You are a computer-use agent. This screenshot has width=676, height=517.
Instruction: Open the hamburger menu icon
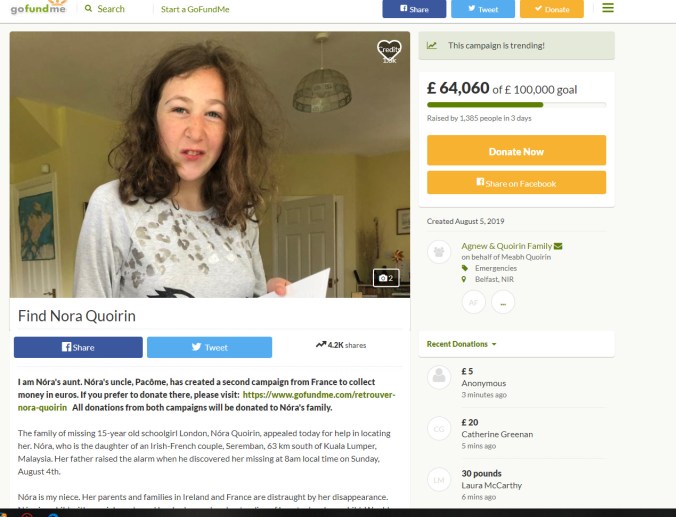coord(608,8)
